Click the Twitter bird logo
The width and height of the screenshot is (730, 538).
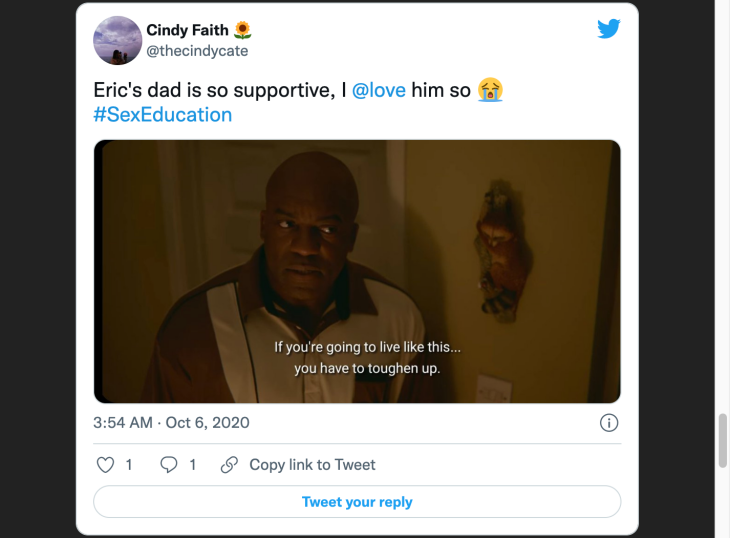pos(609,29)
